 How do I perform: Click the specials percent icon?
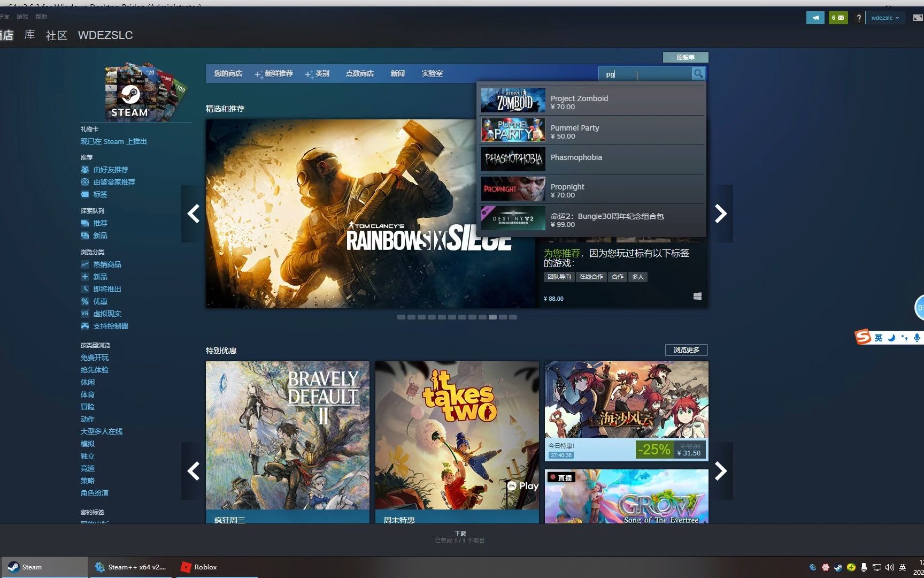click(x=85, y=301)
